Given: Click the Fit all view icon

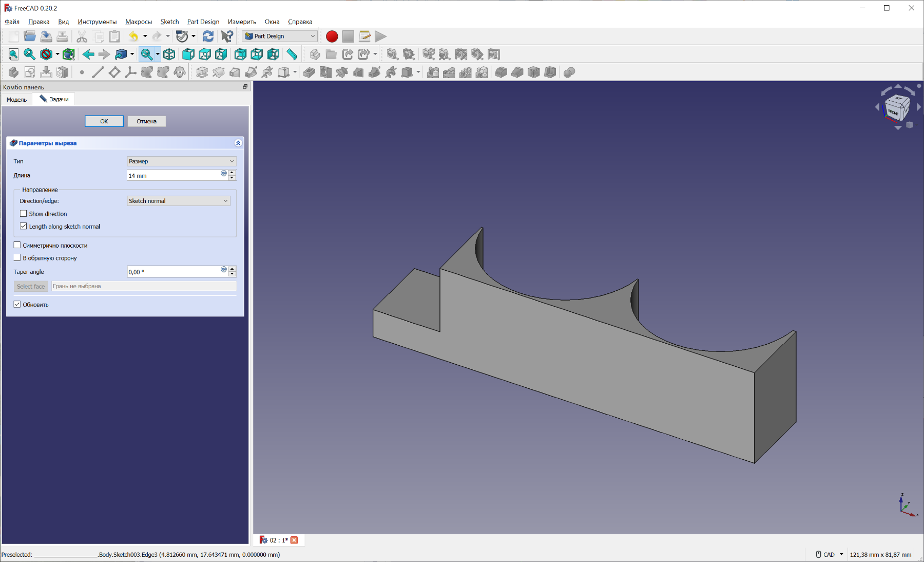Looking at the screenshot, I should pyautogui.click(x=13, y=54).
